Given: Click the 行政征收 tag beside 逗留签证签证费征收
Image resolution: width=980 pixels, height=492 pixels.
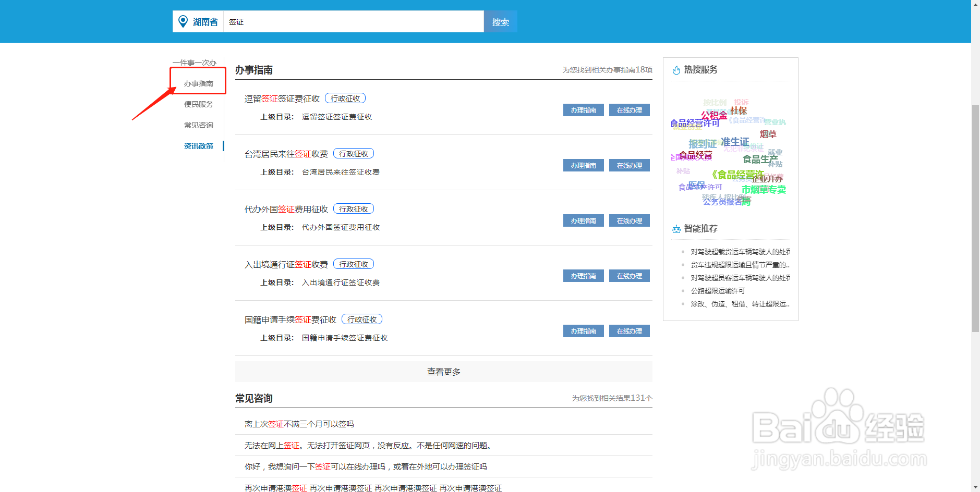Looking at the screenshot, I should (345, 98).
